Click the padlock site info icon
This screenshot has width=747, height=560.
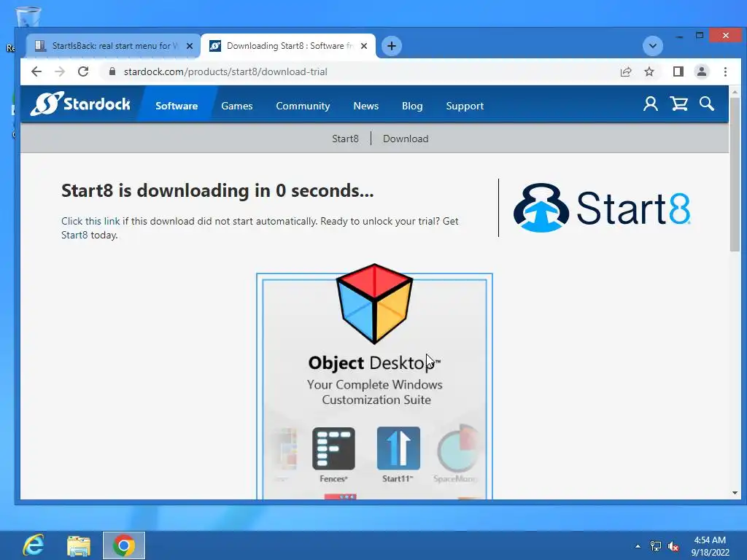[x=112, y=71]
